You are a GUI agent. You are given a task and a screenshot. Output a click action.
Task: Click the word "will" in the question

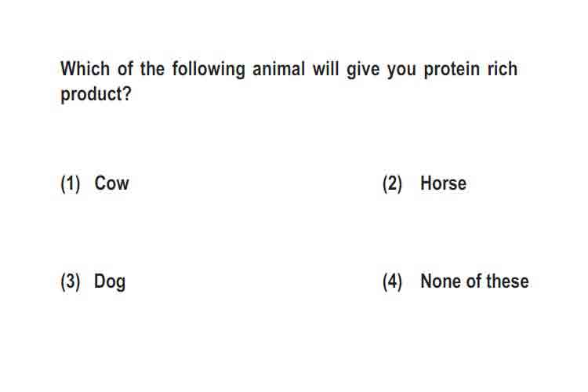(325, 69)
